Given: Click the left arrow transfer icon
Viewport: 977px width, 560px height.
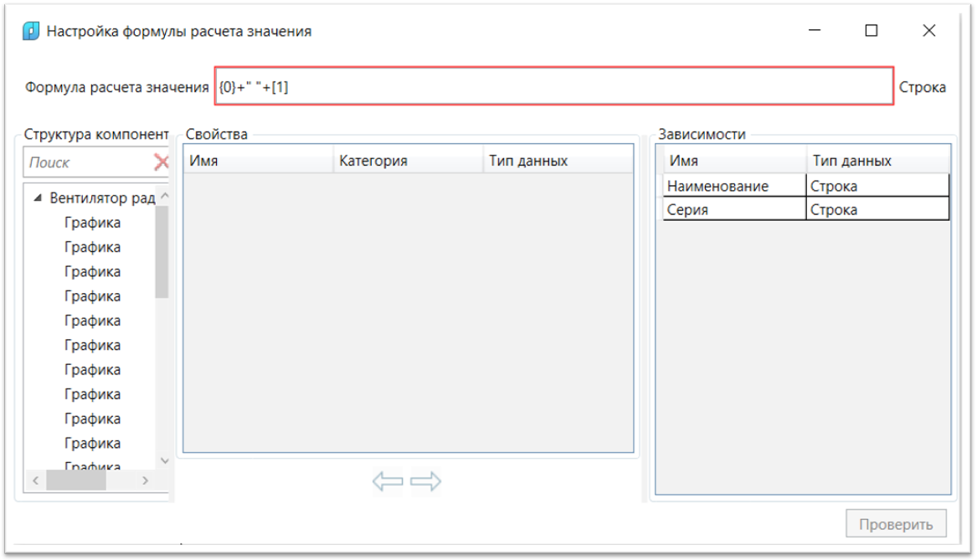Looking at the screenshot, I should (388, 481).
